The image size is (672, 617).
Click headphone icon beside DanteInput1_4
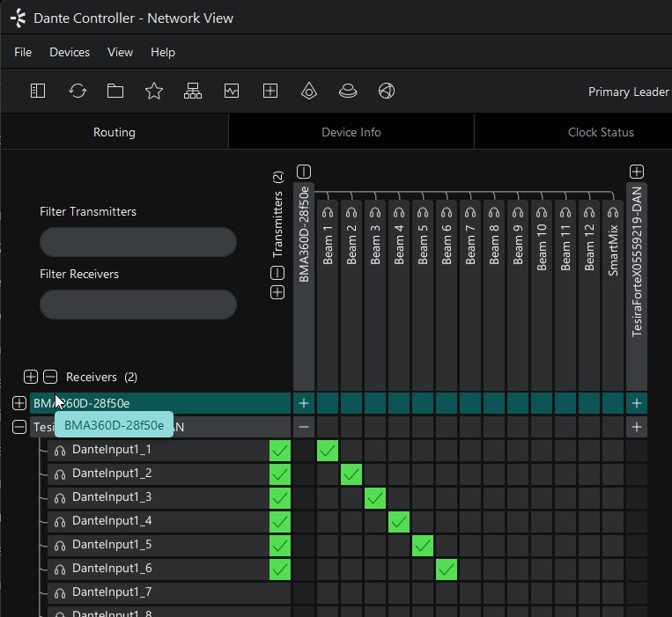pos(60,522)
